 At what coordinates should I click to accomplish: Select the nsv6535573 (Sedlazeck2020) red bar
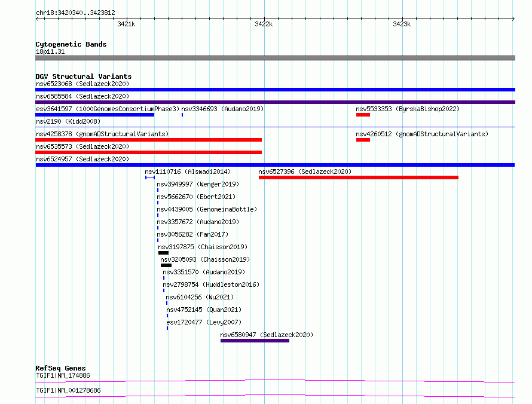click(149, 152)
